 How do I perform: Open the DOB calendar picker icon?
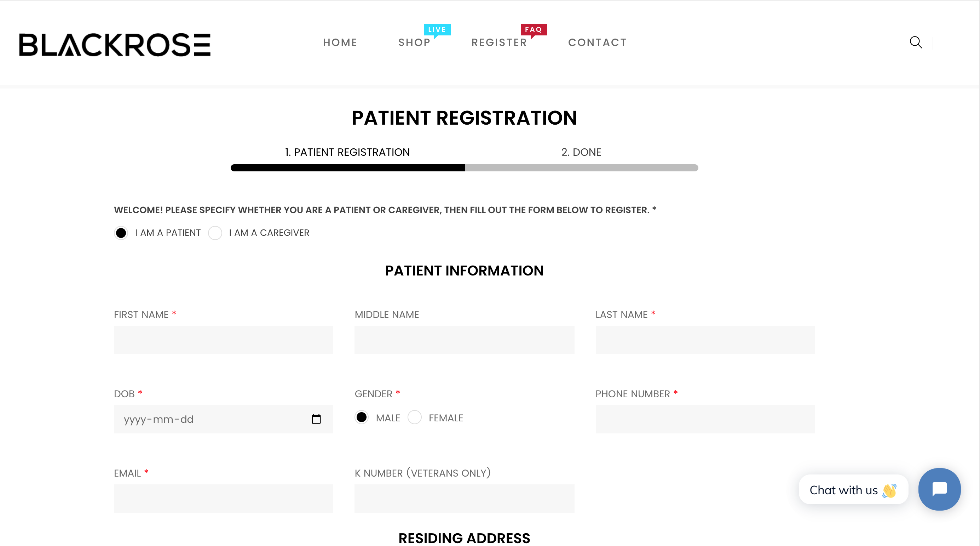pos(316,419)
